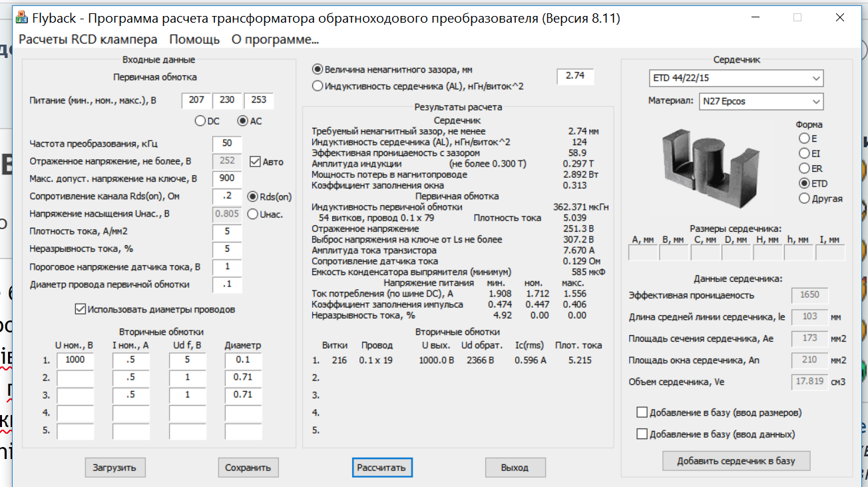Toggle the Авто reflected voltage checkbox
The image size is (868, 487).
point(256,161)
